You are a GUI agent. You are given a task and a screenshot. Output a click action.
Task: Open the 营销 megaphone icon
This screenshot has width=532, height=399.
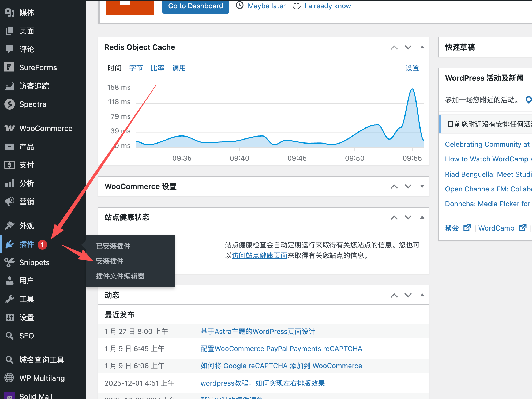[x=9, y=201]
